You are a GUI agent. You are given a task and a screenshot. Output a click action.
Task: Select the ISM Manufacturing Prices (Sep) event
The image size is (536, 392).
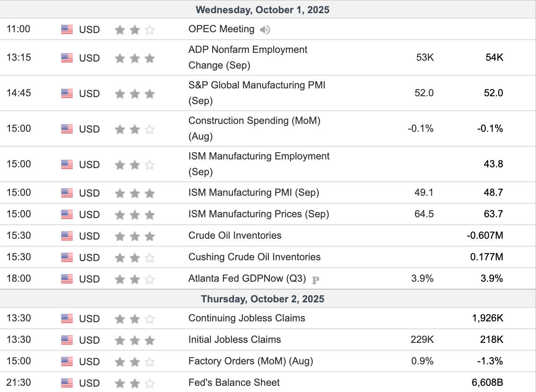[x=258, y=214]
